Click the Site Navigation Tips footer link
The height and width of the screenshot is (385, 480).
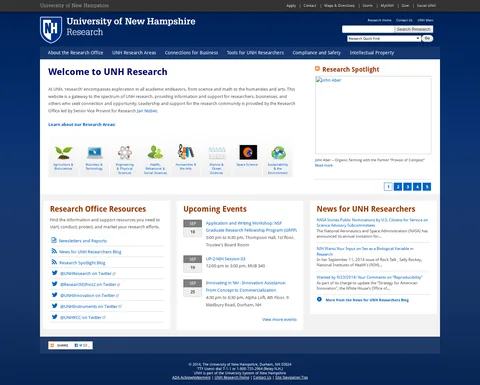[x=291, y=378]
